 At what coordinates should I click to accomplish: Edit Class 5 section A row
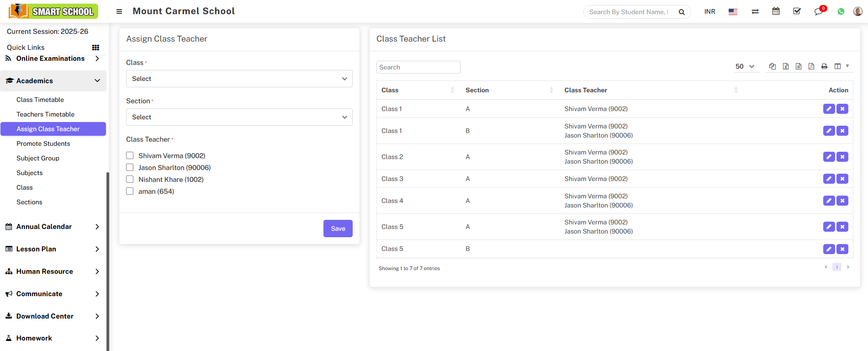[x=829, y=227]
